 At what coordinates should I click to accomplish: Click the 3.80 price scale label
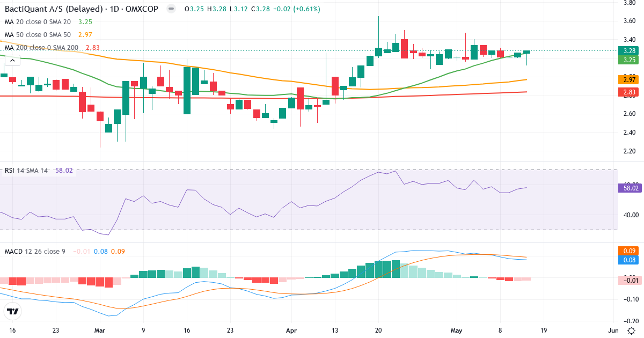[629, 3]
